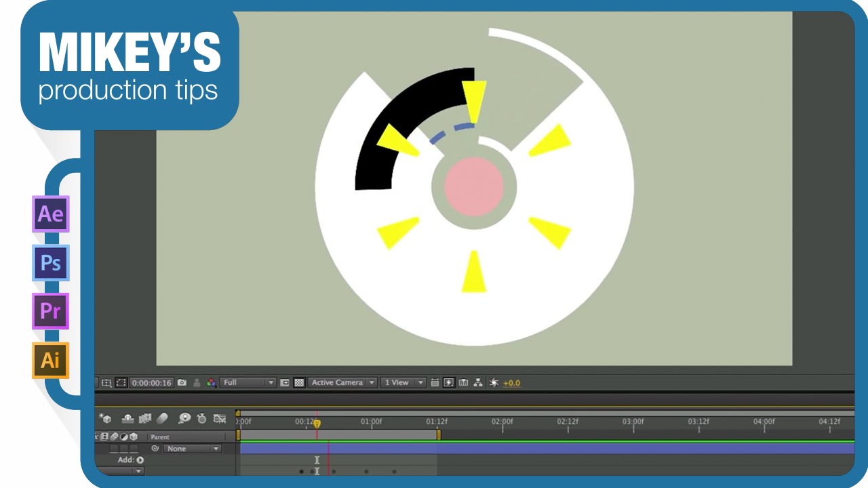Click the Frame Blending column header icon
This screenshot has width=868, height=488.
104,437
